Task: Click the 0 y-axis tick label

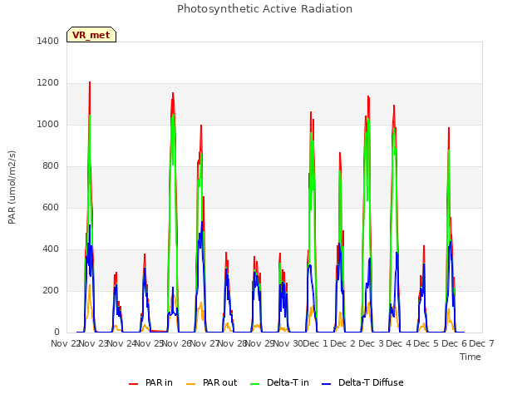Action: coord(57,332)
